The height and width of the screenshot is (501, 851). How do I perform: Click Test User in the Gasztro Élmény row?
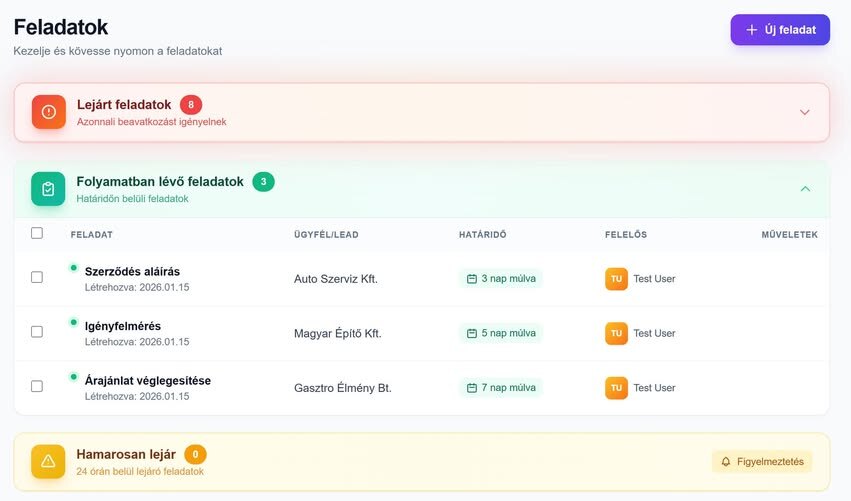coord(655,388)
